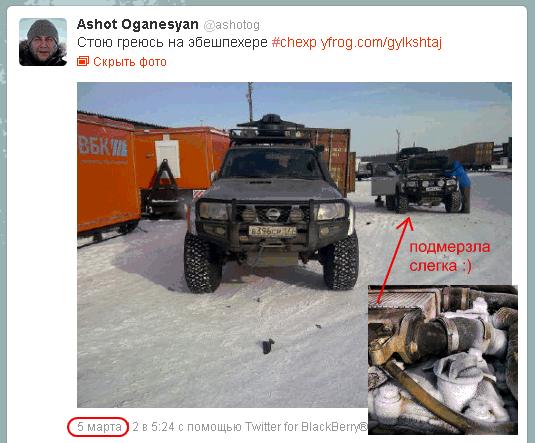Click the red подмерзла слегка annotation text
The width and height of the screenshot is (535, 443).
[450, 256]
